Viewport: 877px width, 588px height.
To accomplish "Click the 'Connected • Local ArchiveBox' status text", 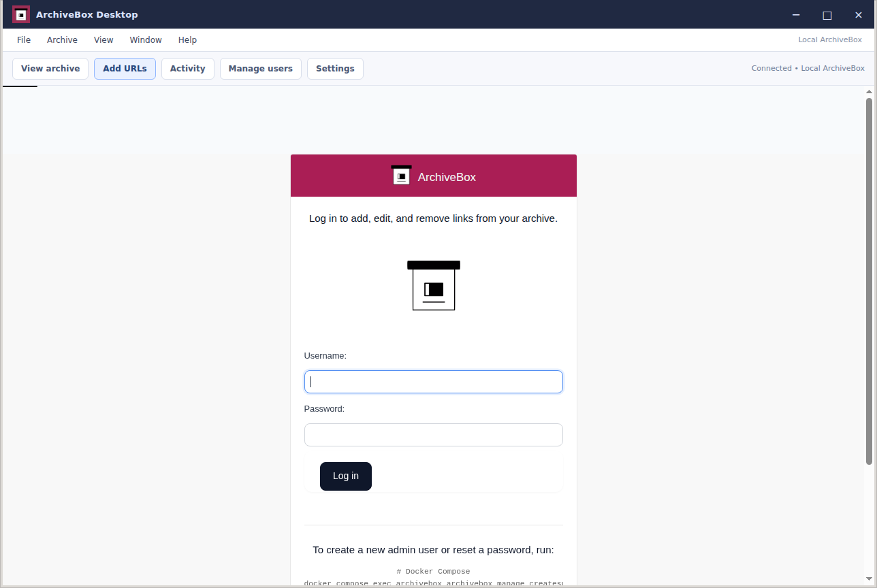I will (x=808, y=69).
